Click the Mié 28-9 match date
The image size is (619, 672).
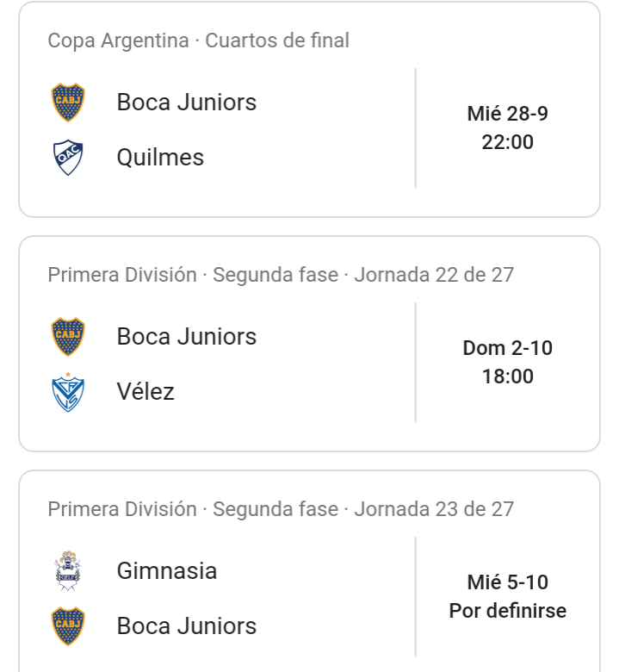(x=508, y=114)
